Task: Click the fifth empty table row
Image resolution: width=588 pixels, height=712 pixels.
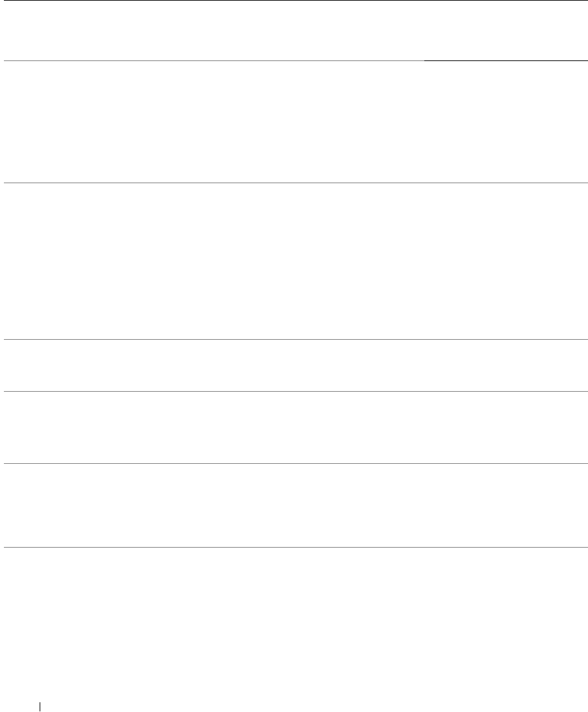Action: click(294, 505)
